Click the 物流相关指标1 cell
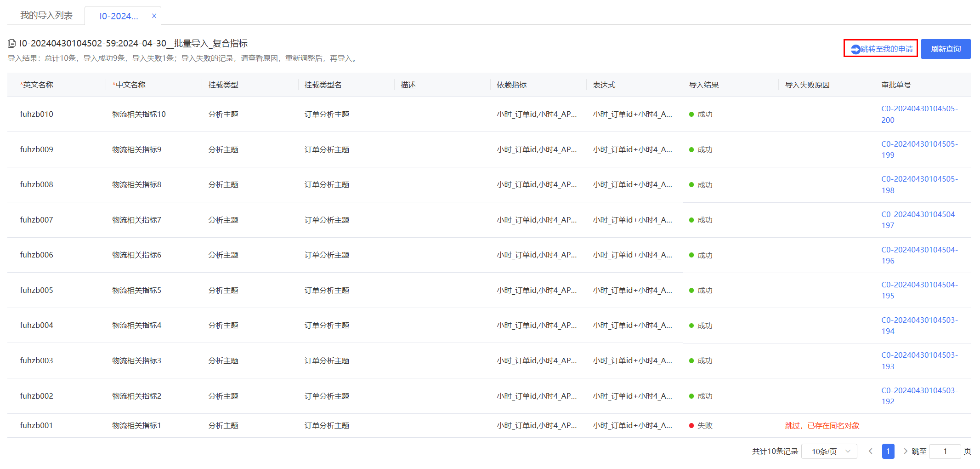Image resolution: width=980 pixels, height=469 pixels. [x=137, y=425]
